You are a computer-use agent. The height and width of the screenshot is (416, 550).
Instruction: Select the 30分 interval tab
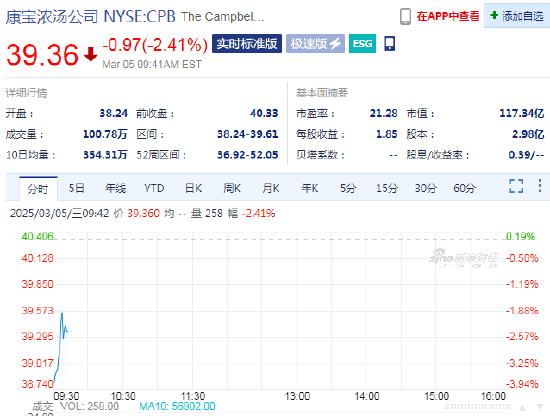click(425, 188)
